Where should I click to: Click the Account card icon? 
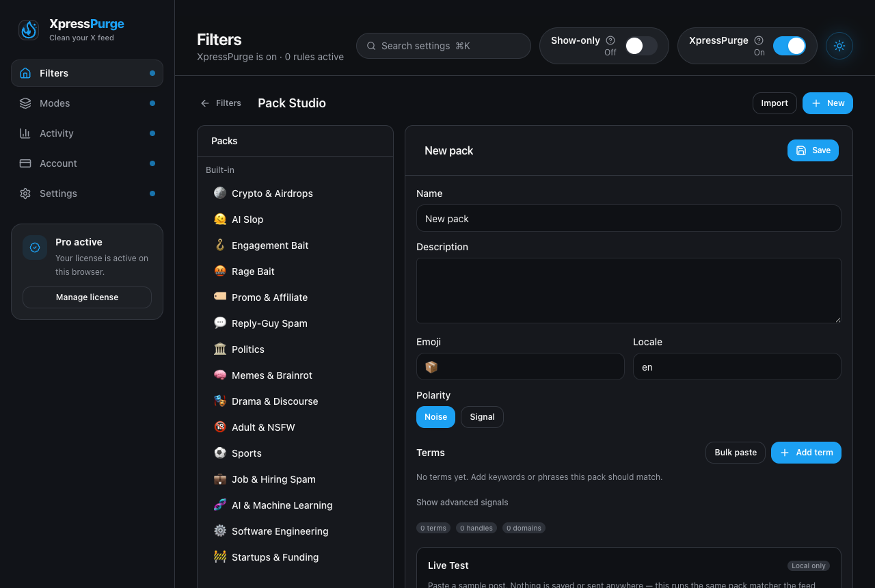click(25, 163)
